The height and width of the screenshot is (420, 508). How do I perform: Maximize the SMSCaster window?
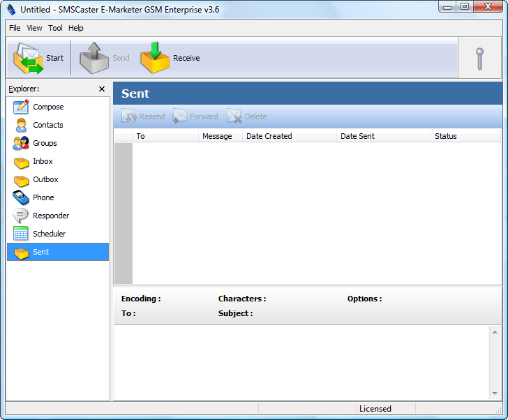(465, 7)
